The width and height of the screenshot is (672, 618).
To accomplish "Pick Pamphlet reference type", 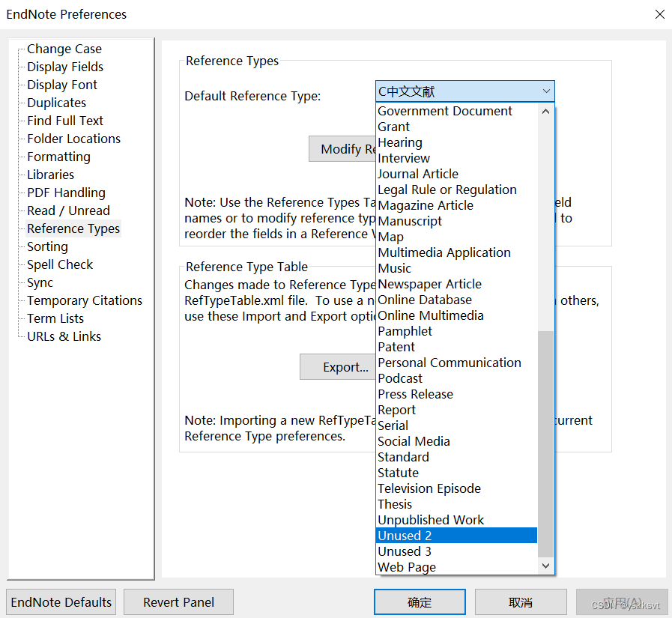I will tap(456, 331).
